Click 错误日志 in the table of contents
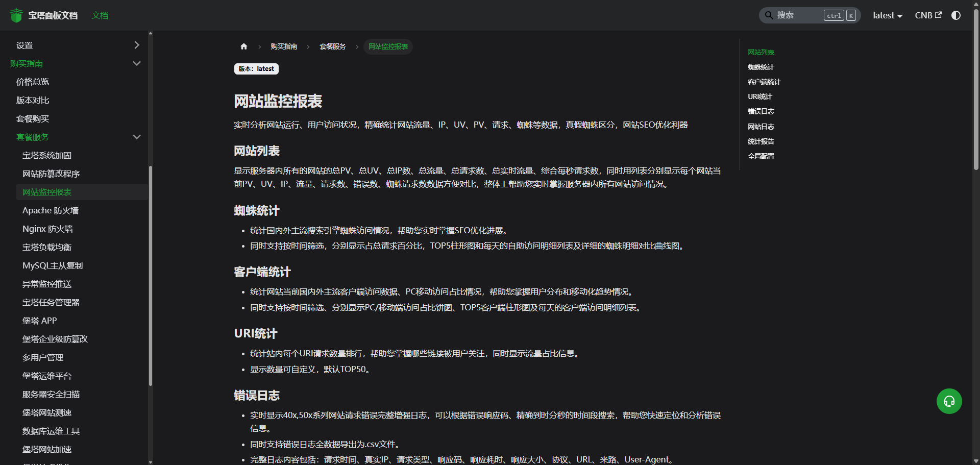This screenshot has height=465, width=980. (x=761, y=111)
